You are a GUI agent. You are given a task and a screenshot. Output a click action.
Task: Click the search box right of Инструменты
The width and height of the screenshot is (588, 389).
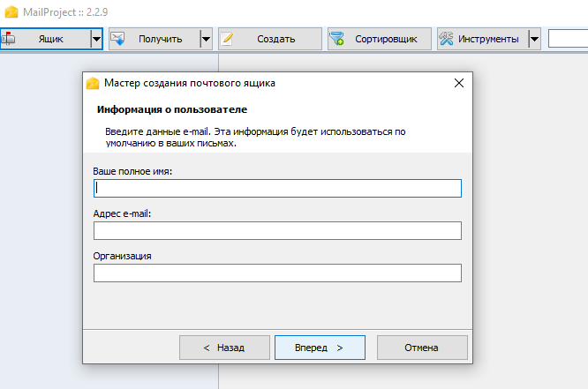[x=568, y=39]
